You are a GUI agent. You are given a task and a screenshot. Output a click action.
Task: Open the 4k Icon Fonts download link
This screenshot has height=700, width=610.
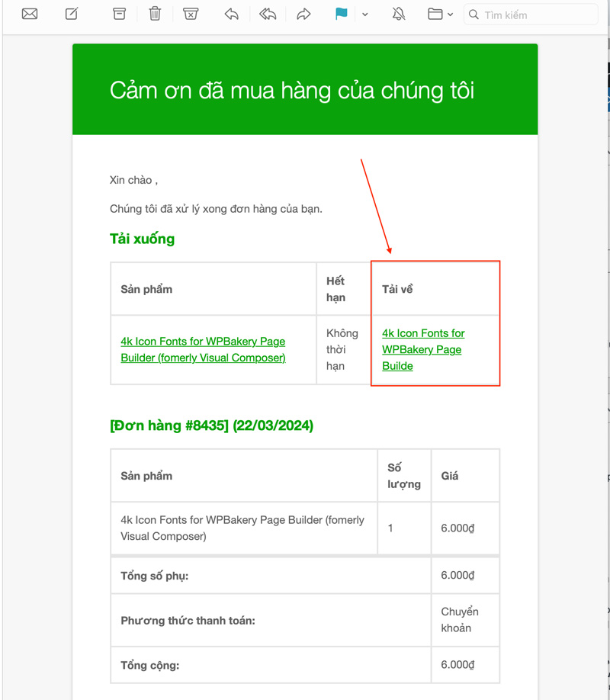[x=422, y=349]
